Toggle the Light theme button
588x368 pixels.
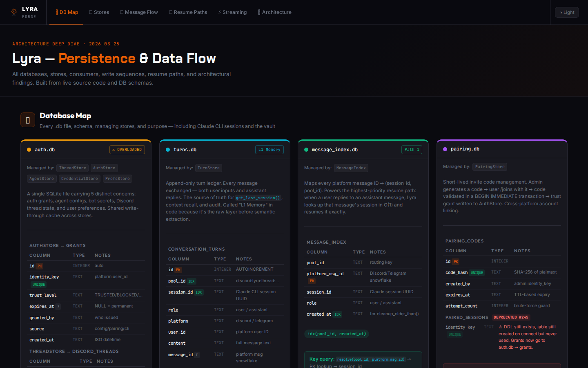(567, 12)
